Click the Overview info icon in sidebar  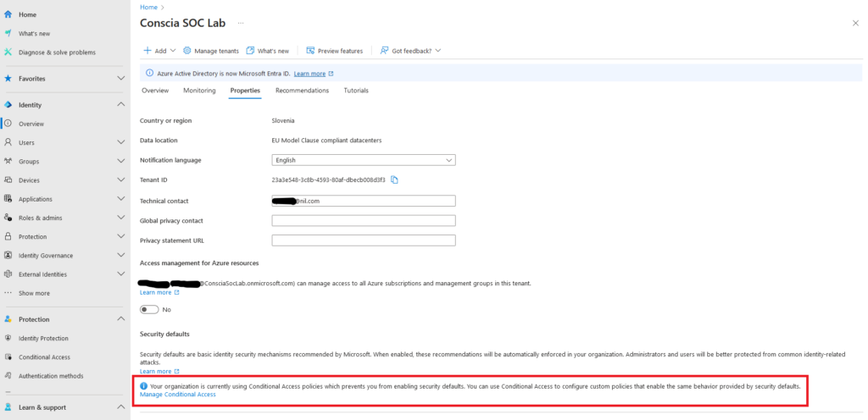(x=8, y=124)
